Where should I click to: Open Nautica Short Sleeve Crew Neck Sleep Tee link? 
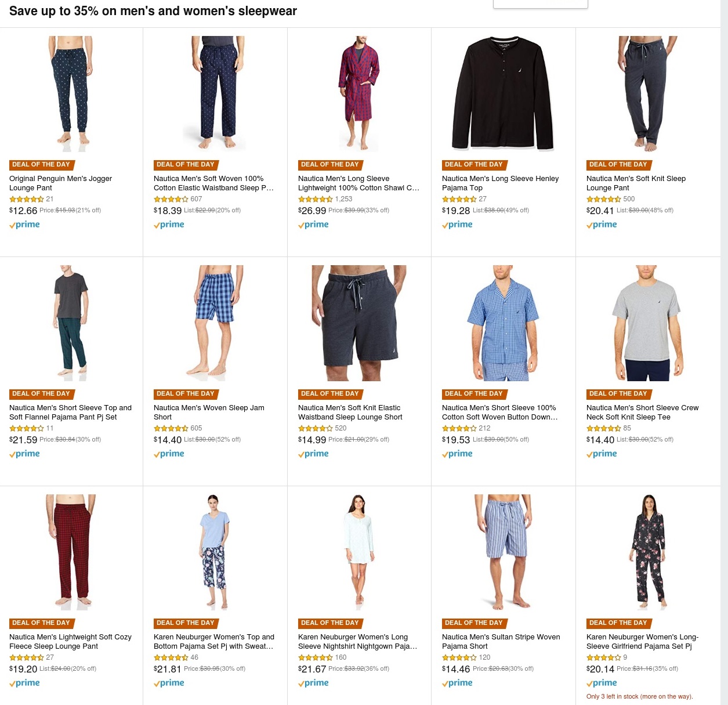pos(642,412)
